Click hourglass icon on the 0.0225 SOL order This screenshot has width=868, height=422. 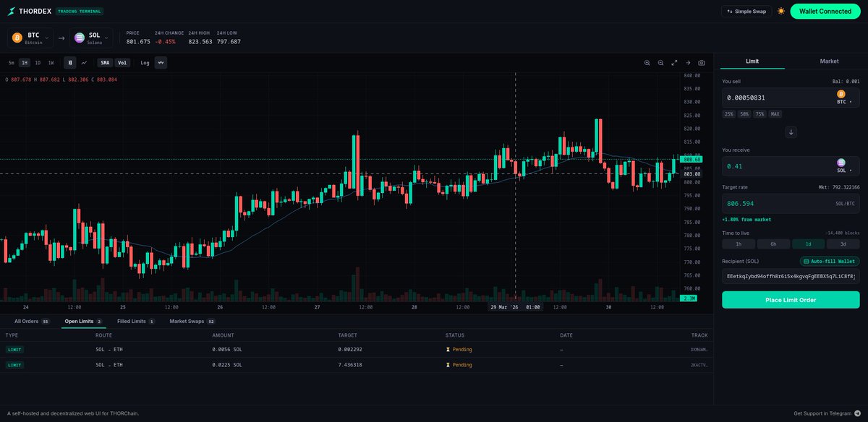(448, 365)
